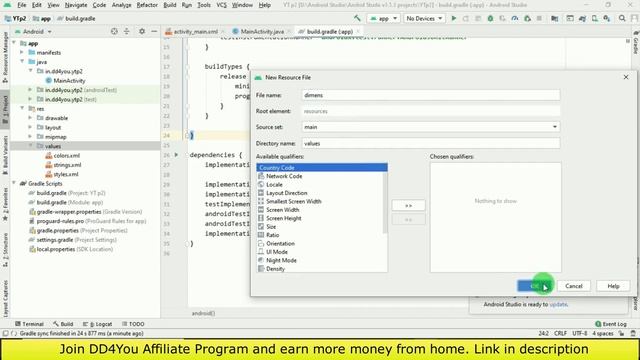Click the OK button in dialog

click(535, 286)
